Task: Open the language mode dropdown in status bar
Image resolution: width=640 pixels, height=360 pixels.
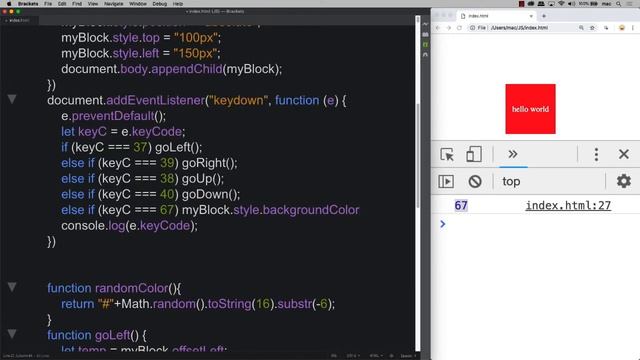Action: coord(375,356)
